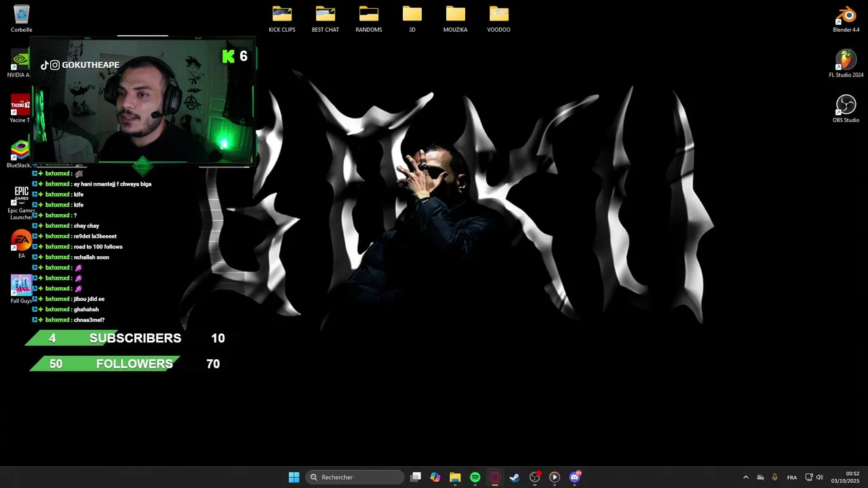Image resolution: width=868 pixels, height=488 pixels.
Task: Open the Corbeille recycle bin icon
Action: (21, 18)
